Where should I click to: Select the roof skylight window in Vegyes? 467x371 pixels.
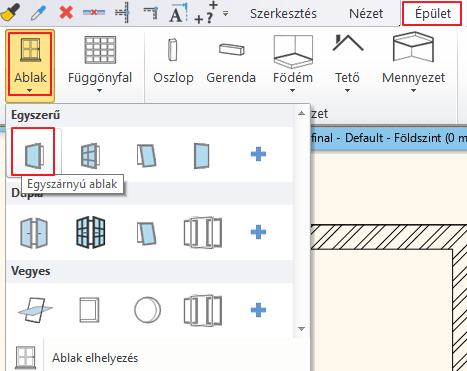[x=35, y=310]
